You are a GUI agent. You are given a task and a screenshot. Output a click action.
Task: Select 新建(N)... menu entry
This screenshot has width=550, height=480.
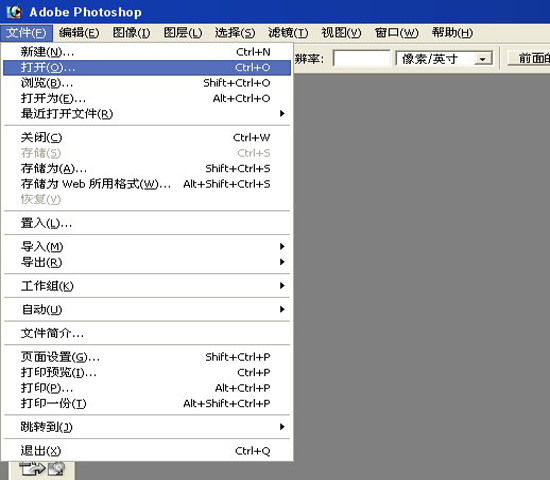[147, 52]
